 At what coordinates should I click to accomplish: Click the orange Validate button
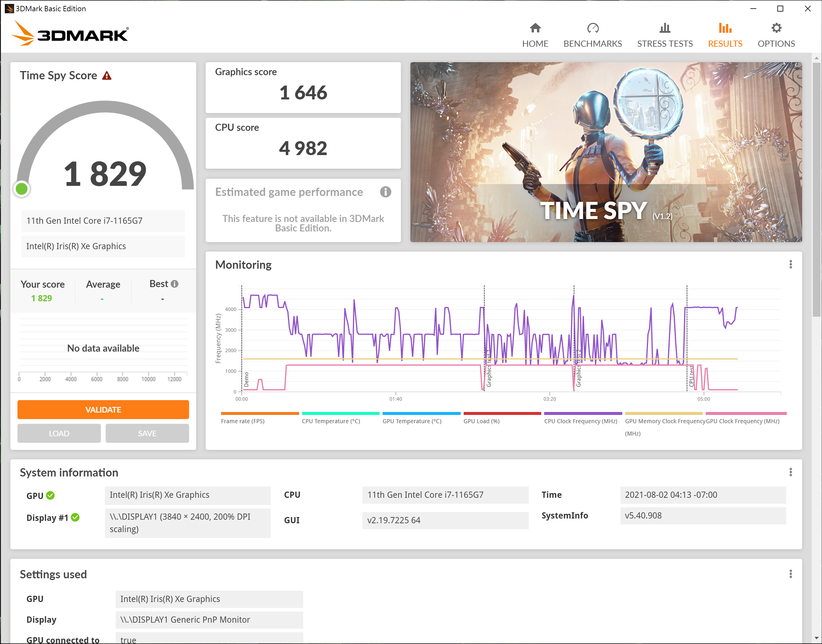tap(103, 410)
